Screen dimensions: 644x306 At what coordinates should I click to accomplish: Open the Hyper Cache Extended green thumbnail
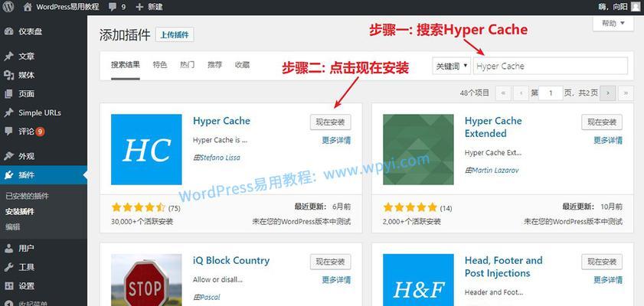coord(418,149)
